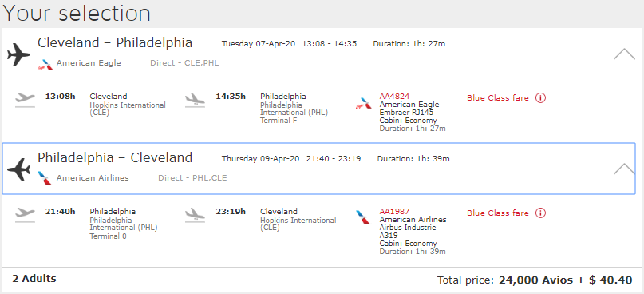Click the 13:08h departure takeoff icon

[x=25, y=100]
